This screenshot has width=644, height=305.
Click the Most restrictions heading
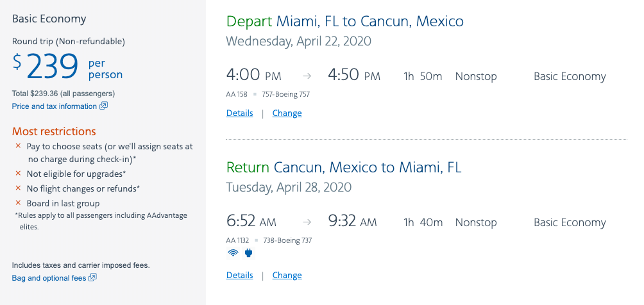click(54, 131)
